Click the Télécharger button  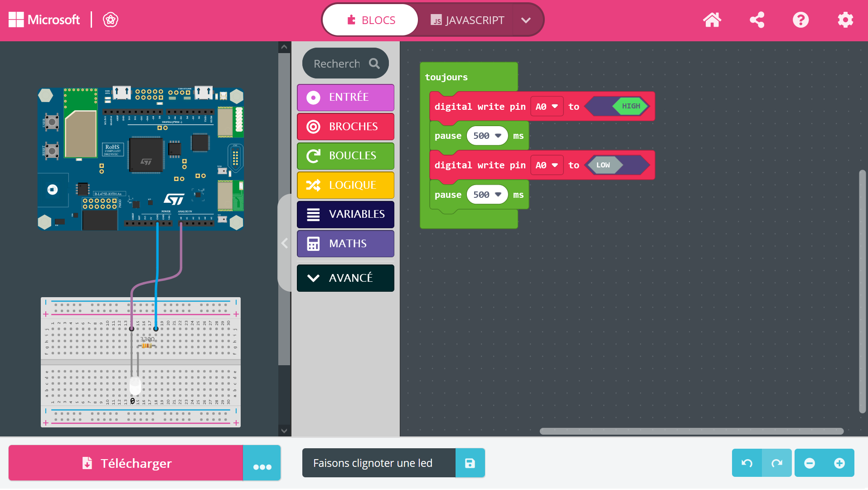point(126,463)
